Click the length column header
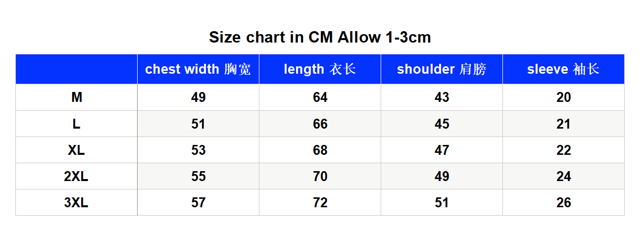This screenshot has height=230, width=644. [320, 69]
